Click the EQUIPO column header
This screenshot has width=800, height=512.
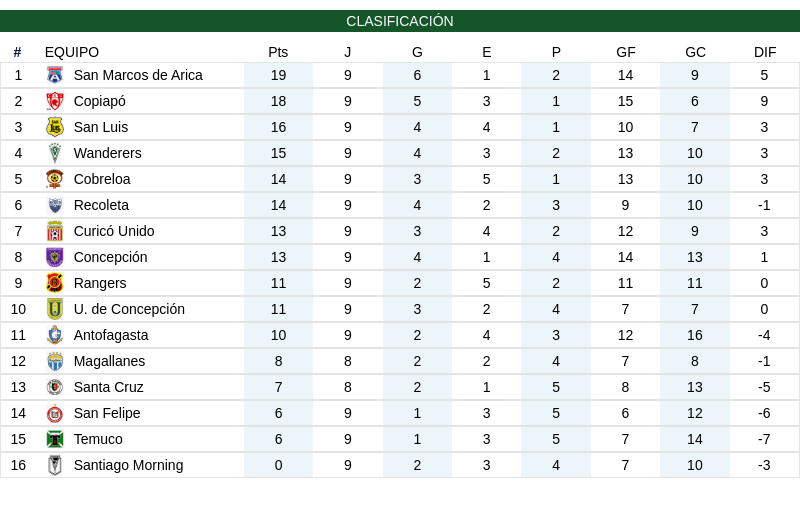pos(72,52)
